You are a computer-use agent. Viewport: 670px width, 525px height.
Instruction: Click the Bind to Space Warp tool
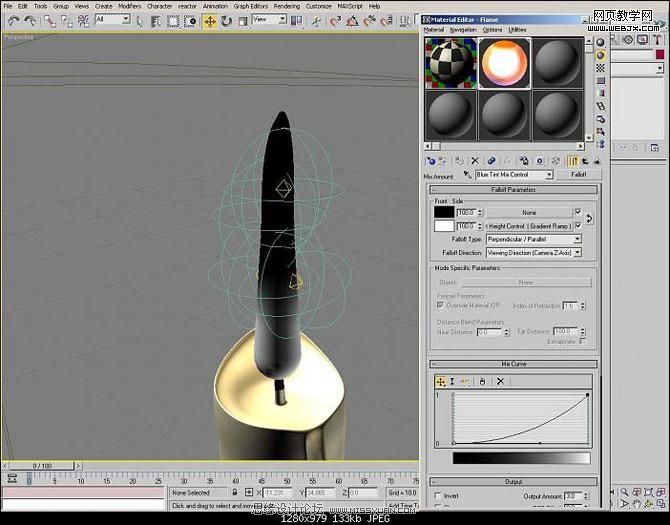point(83,21)
